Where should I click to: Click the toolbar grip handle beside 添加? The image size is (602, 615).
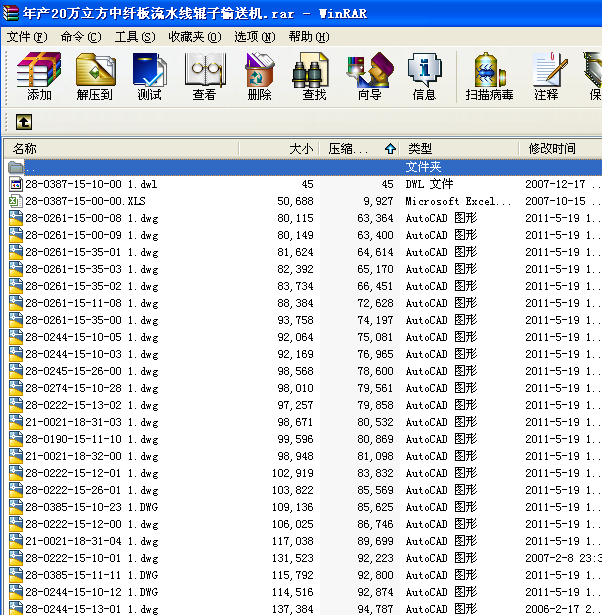point(5,78)
